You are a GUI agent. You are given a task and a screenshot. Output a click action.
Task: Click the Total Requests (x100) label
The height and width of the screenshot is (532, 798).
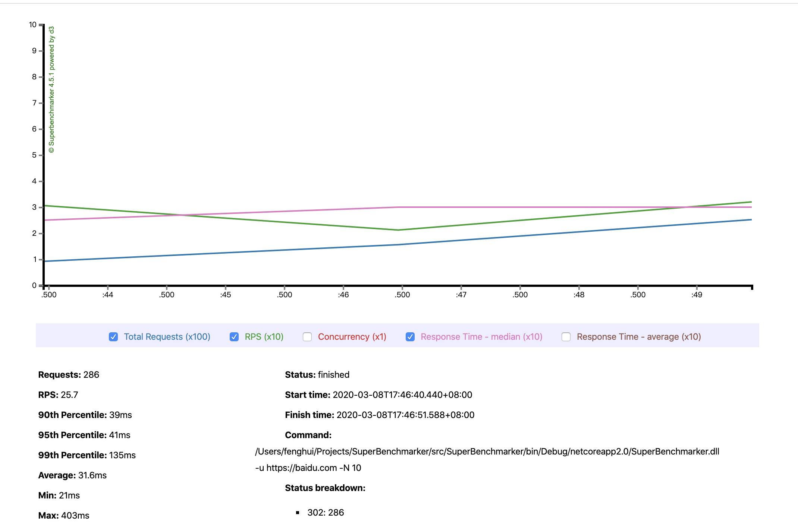point(167,337)
